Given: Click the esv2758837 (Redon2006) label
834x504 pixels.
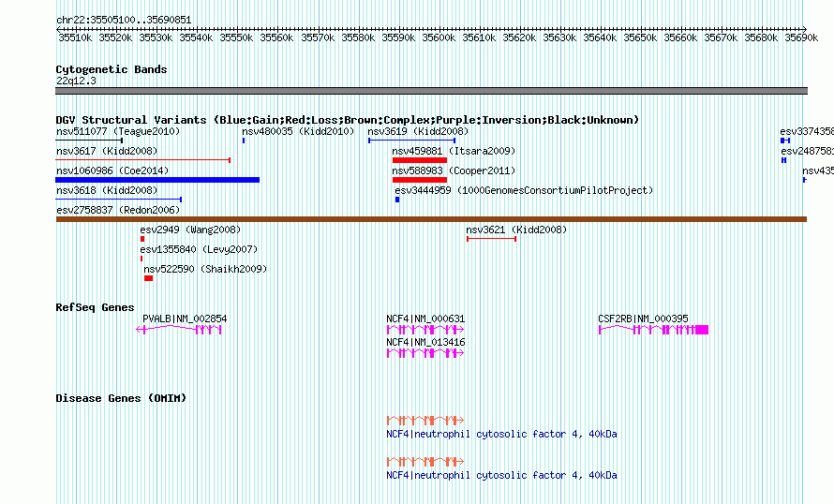Looking at the screenshot, I should [118, 210].
